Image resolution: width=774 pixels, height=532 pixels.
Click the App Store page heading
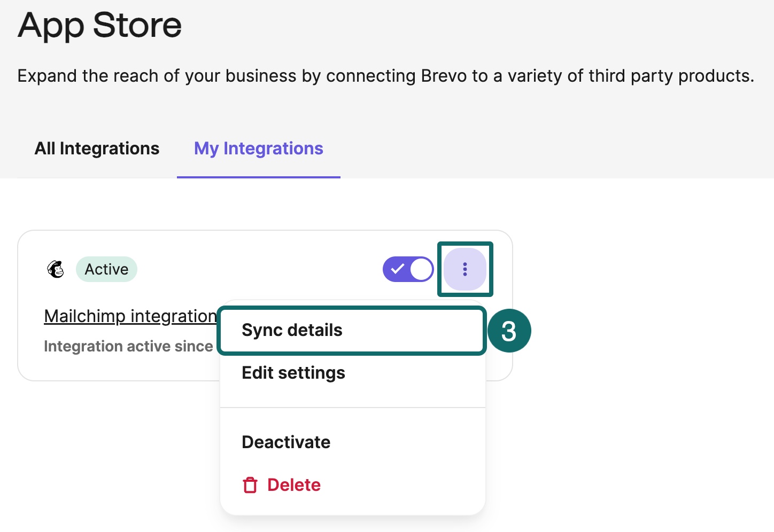point(99,26)
